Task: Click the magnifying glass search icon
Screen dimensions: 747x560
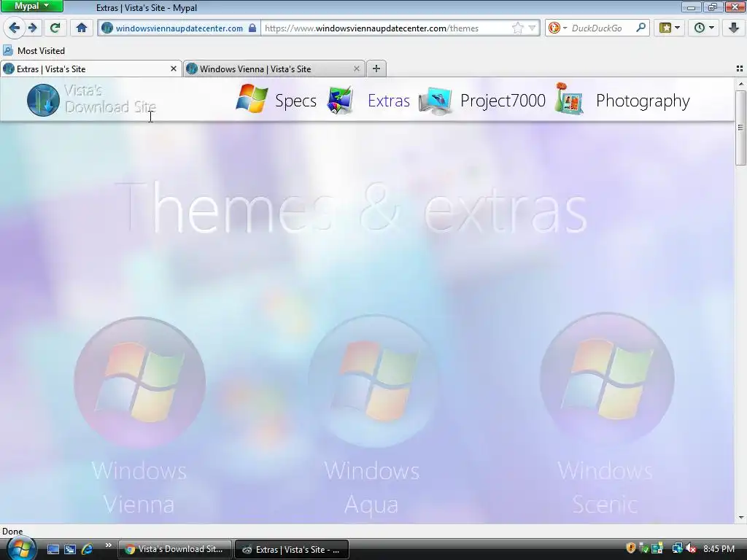Action: tap(640, 28)
